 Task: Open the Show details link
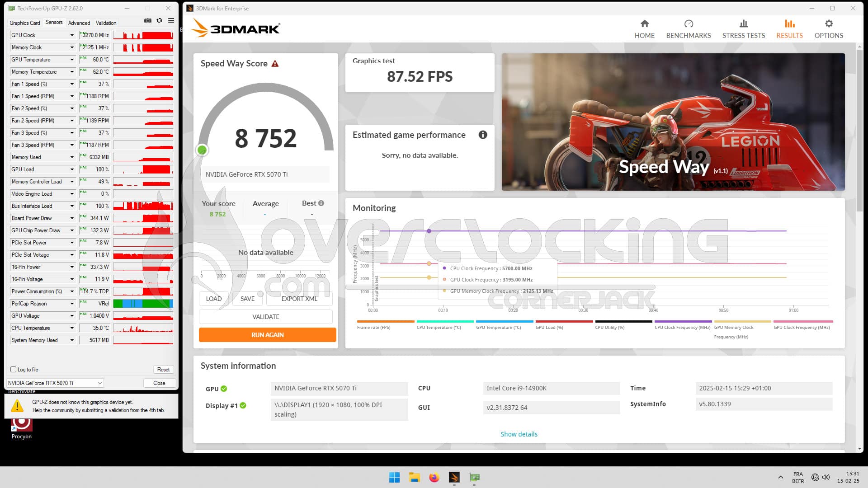519,434
